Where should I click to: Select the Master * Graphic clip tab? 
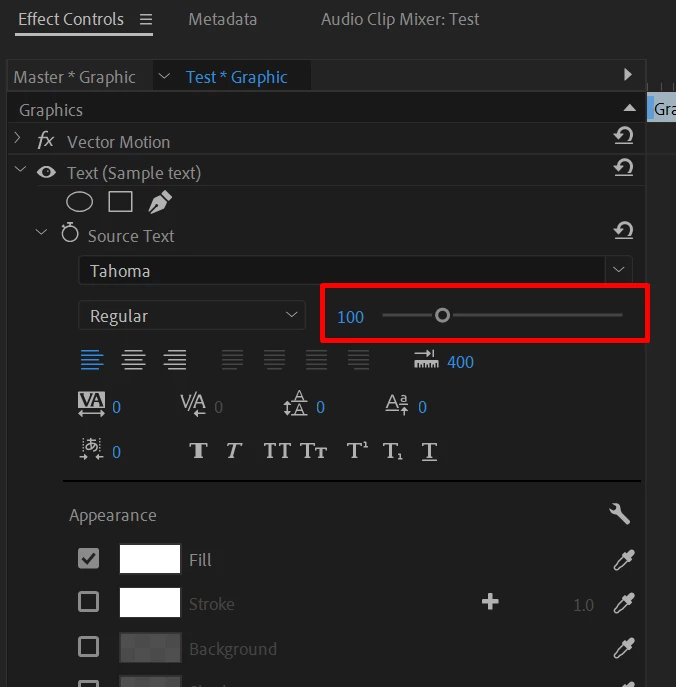click(x=74, y=77)
